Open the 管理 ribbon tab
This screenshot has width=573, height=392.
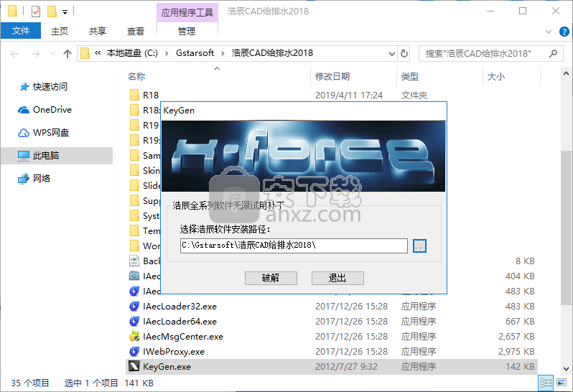coord(187,31)
